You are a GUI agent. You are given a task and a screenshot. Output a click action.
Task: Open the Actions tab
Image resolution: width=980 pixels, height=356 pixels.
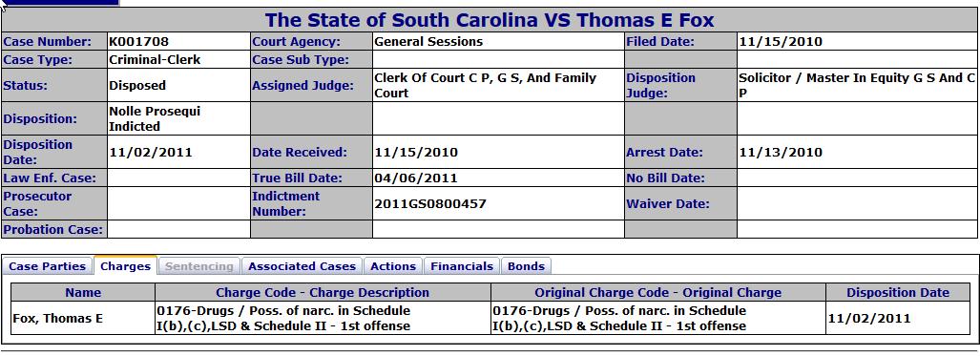pyautogui.click(x=393, y=266)
